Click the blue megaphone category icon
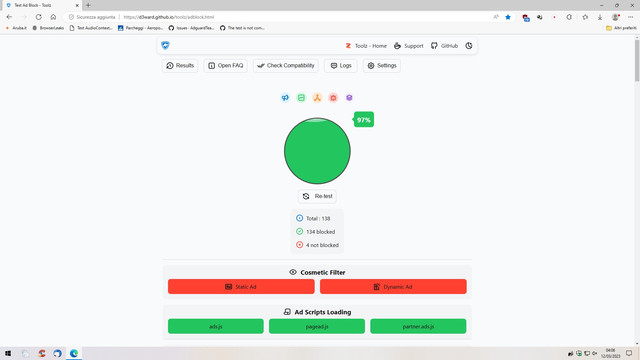This screenshot has width=640, height=360. click(x=285, y=98)
